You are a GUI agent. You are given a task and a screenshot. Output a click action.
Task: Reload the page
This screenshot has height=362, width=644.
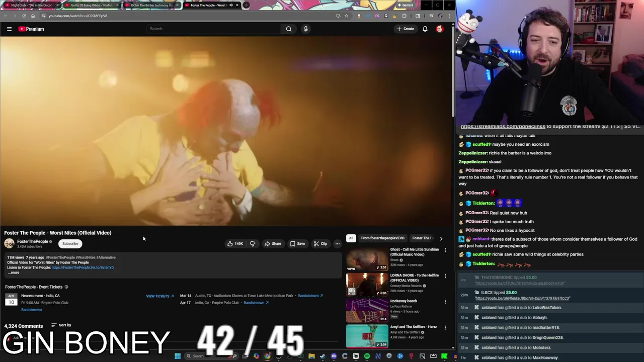point(24,16)
